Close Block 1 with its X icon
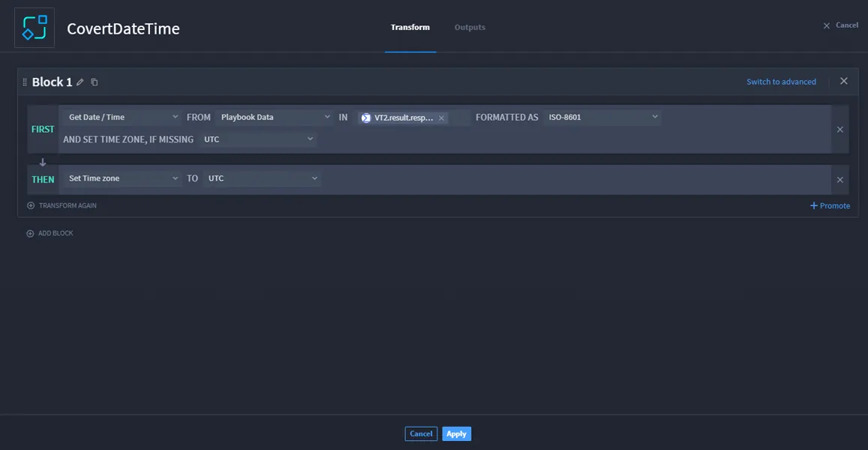This screenshot has width=868, height=450. [844, 81]
